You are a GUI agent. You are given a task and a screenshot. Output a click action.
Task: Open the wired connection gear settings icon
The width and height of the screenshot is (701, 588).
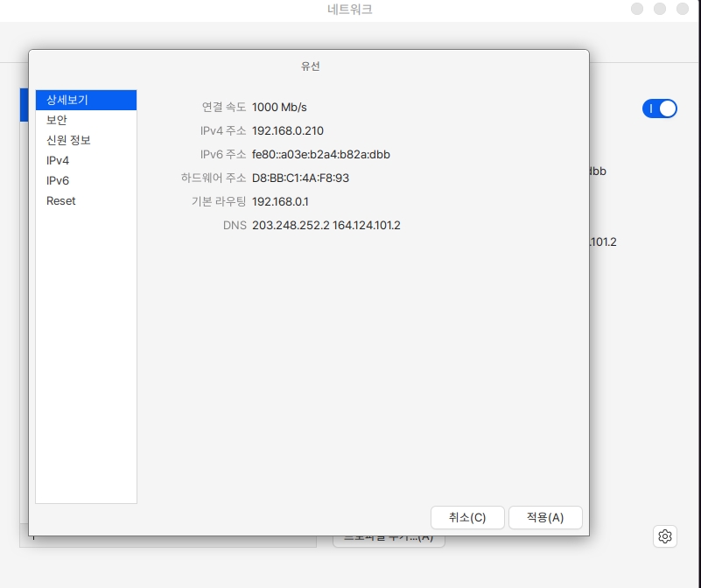(x=665, y=536)
